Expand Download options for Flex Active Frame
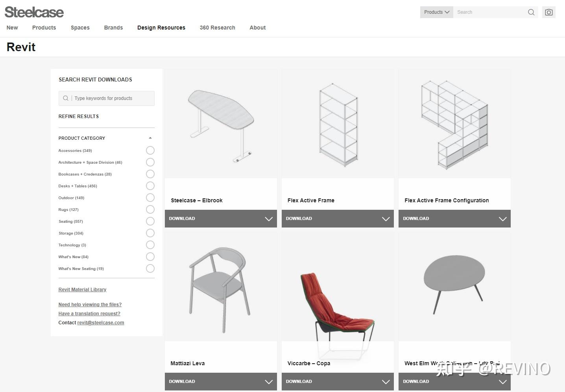Viewport: 565px width, 392px height. (x=338, y=218)
